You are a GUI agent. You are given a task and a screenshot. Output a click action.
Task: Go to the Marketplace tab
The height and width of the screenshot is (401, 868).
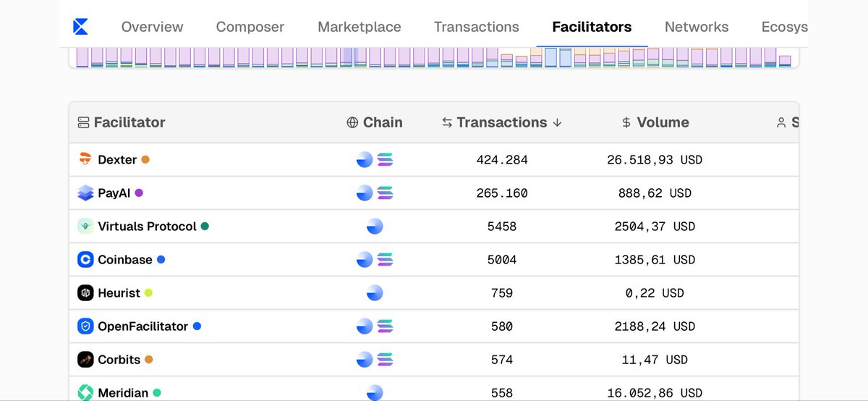[359, 27]
